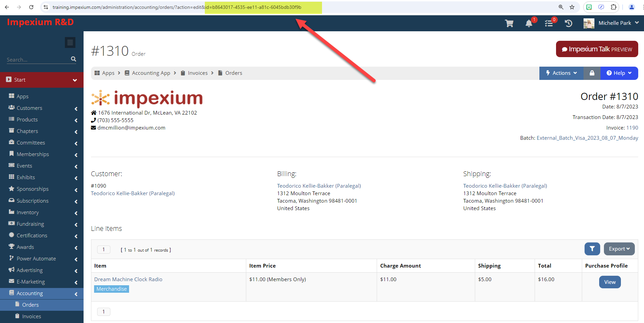Open Impexium Talk Preview

pyautogui.click(x=597, y=49)
